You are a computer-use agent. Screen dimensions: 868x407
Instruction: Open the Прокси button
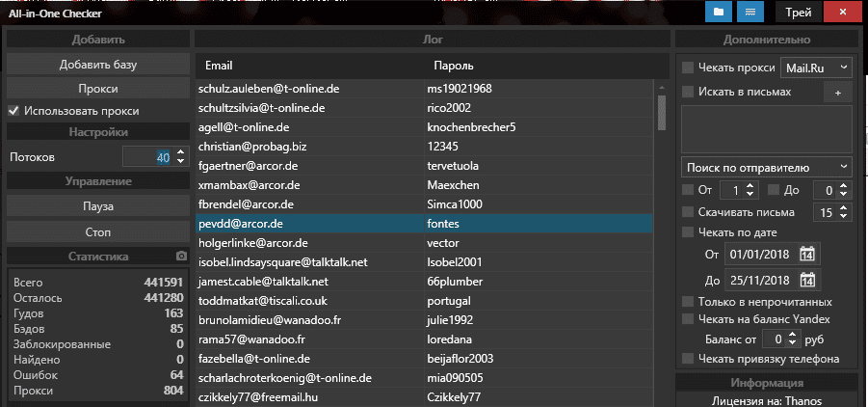pyautogui.click(x=98, y=89)
